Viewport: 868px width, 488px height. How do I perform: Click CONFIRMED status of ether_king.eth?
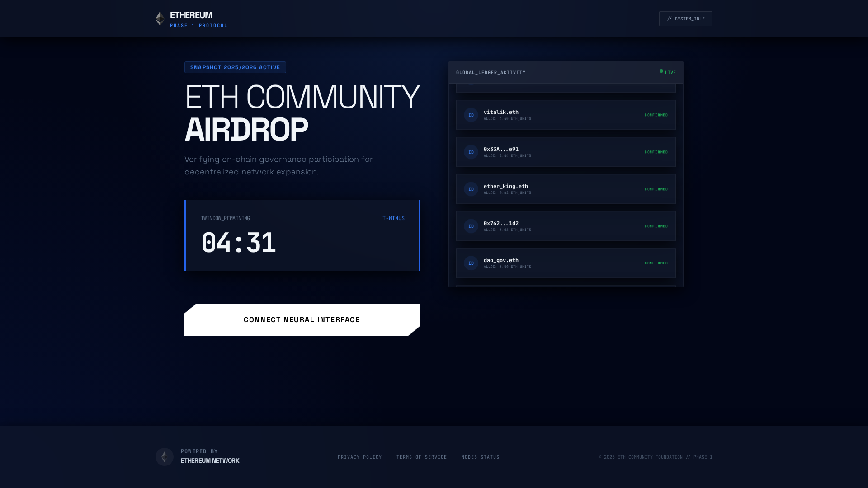coord(656,189)
